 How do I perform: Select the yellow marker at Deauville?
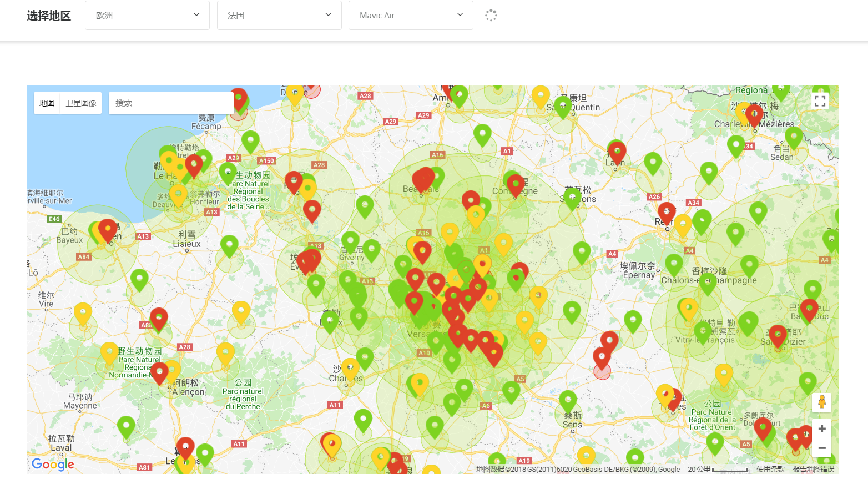click(x=178, y=195)
